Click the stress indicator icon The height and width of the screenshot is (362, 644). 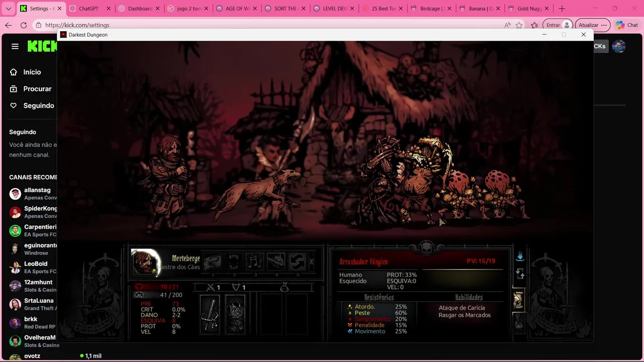[x=139, y=295]
